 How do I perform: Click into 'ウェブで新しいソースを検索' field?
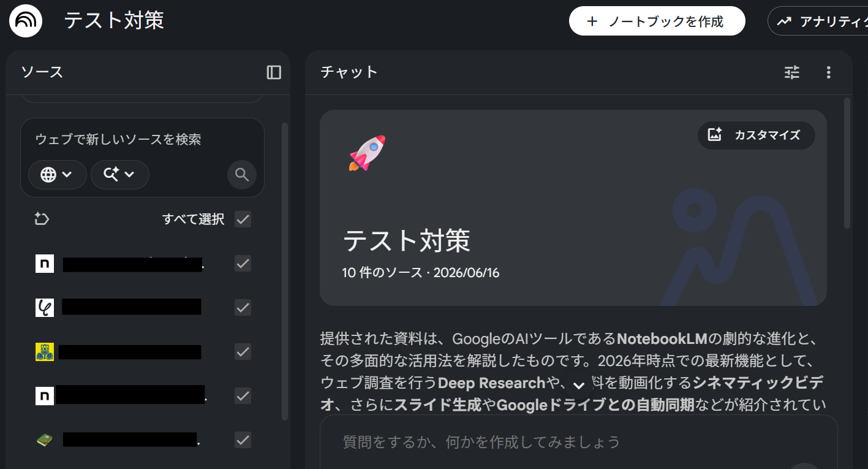[x=118, y=139]
